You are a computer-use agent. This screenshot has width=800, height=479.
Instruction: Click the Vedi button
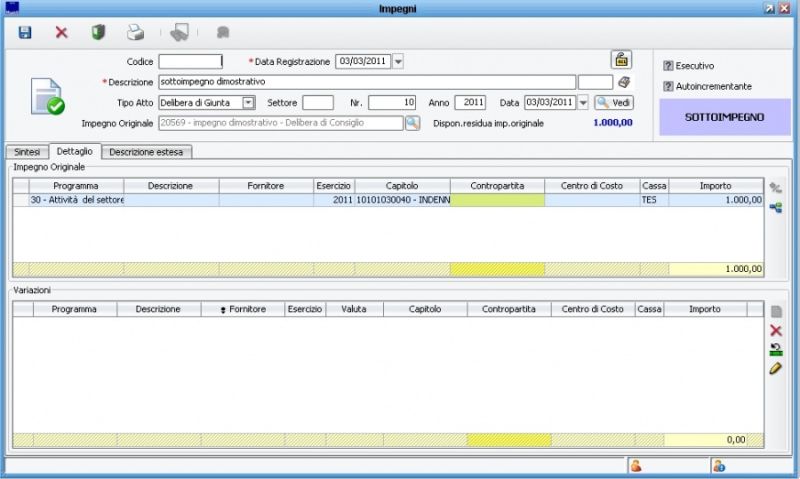pyautogui.click(x=614, y=102)
